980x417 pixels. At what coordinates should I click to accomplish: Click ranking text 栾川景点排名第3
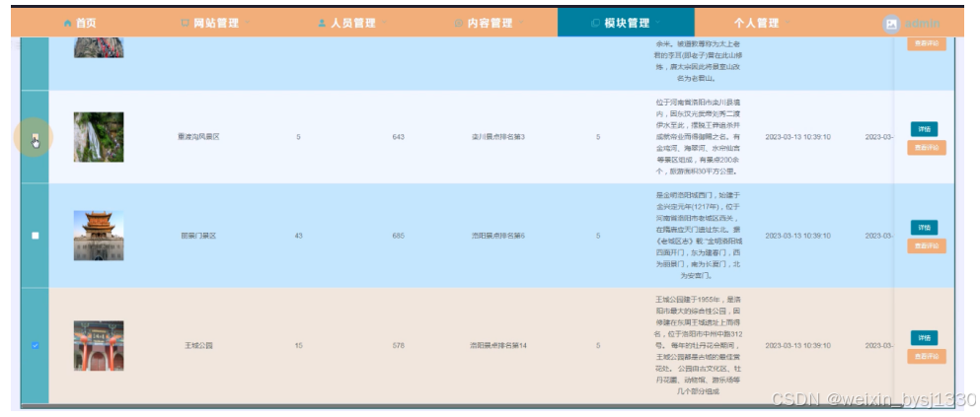tap(498, 137)
